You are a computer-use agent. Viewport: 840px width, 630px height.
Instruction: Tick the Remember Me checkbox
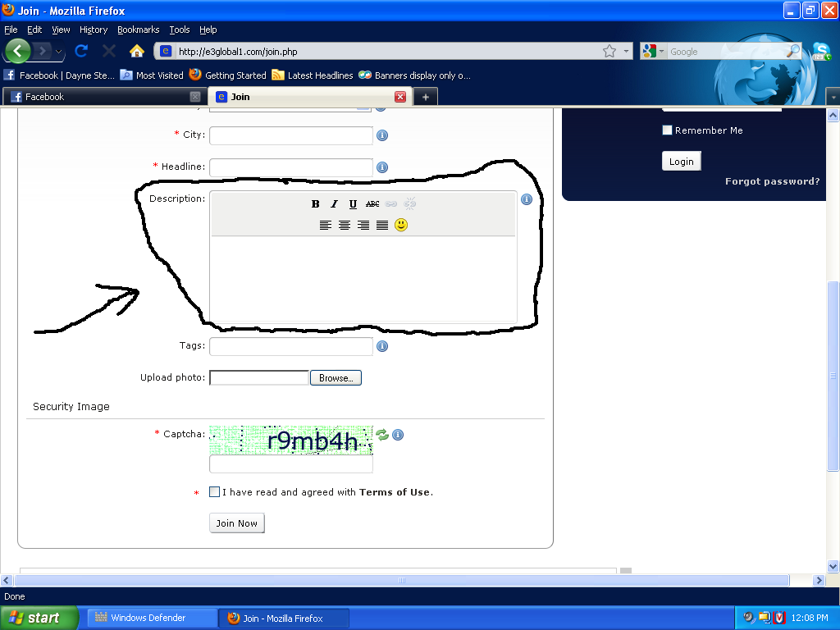pyautogui.click(x=667, y=130)
